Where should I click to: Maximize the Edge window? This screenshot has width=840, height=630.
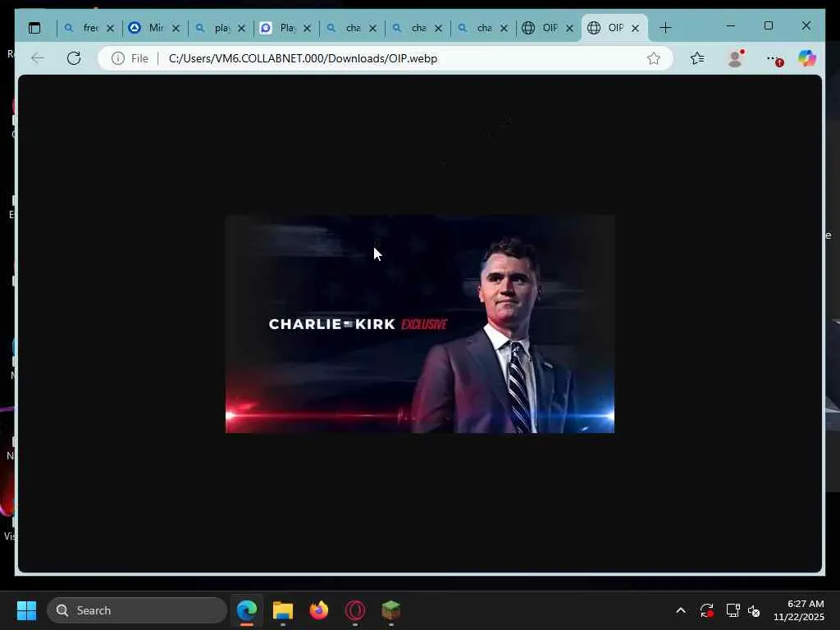pos(768,25)
